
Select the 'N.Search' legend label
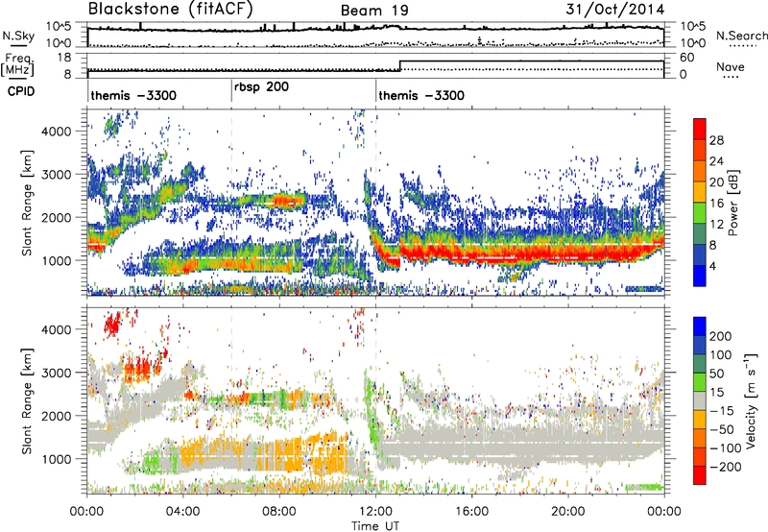click(x=741, y=36)
